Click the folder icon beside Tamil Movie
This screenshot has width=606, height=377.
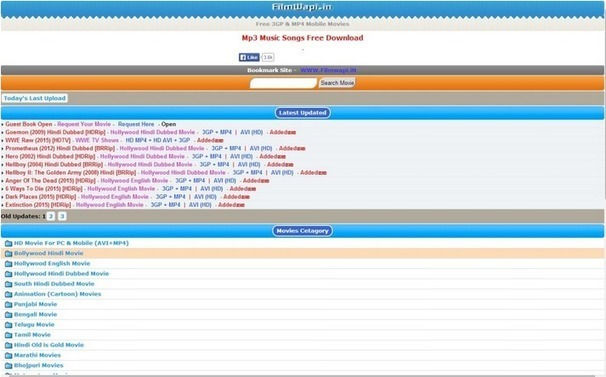pyautogui.click(x=9, y=335)
